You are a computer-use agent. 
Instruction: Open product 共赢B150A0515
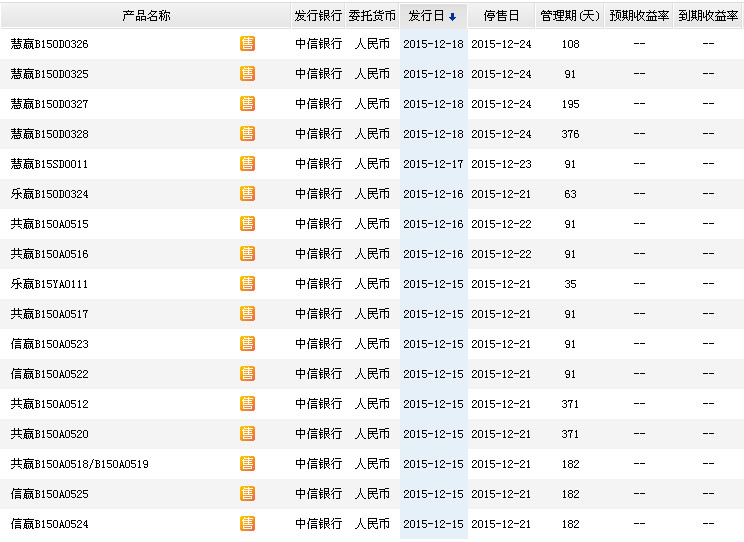[50, 224]
